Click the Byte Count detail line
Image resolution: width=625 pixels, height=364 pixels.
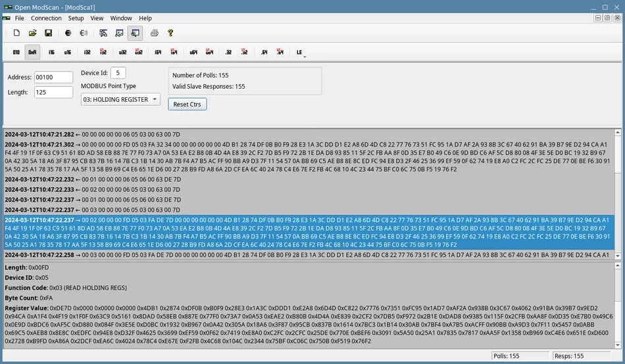pyautogui.click(x=29, y=298)
